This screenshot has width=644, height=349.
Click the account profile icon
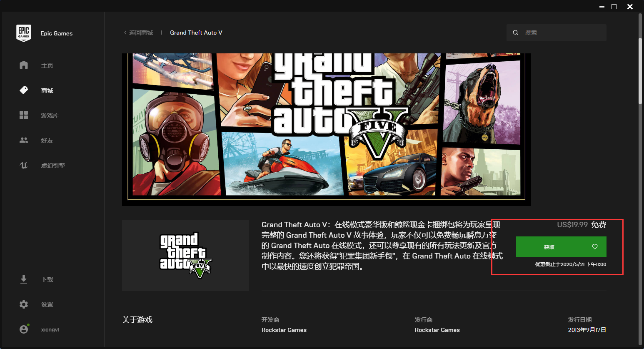24,329
